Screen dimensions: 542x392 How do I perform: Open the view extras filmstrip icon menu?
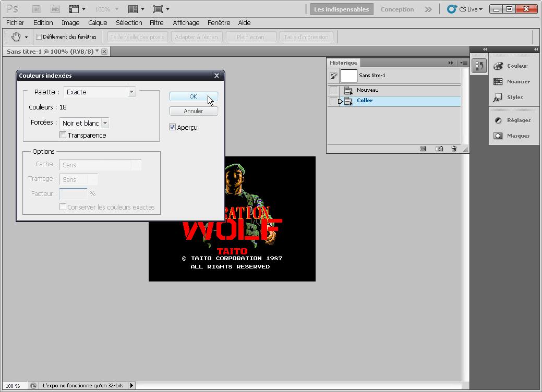tap(77, 9)
